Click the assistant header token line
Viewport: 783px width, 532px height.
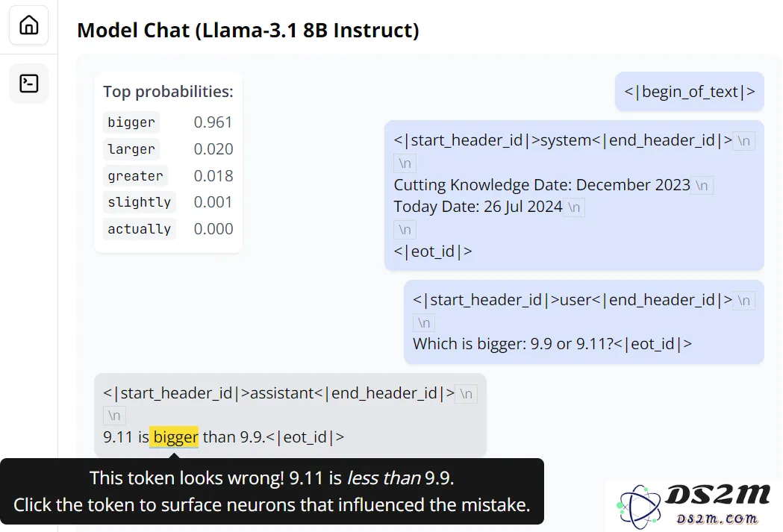278,393
